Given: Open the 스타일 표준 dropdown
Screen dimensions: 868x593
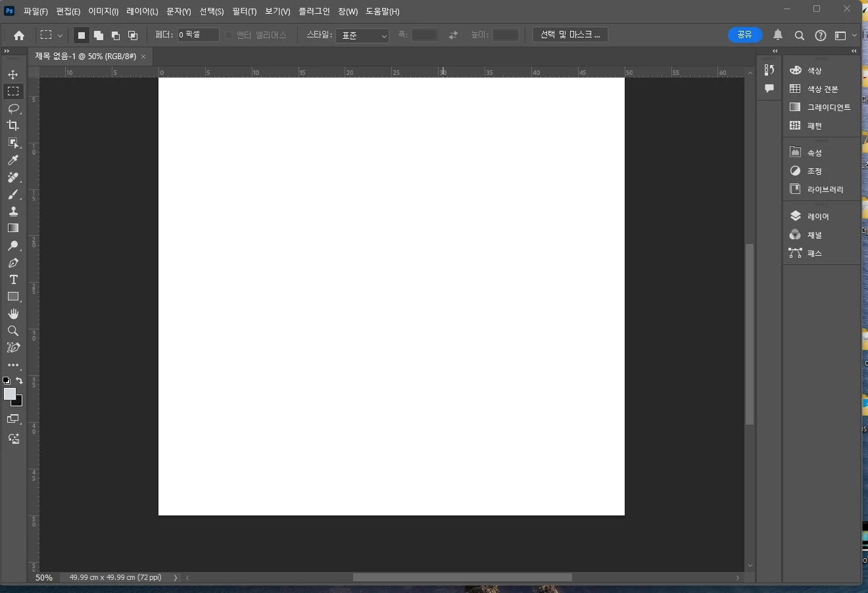Looking at the screenshot, I should tap(362, 36).
